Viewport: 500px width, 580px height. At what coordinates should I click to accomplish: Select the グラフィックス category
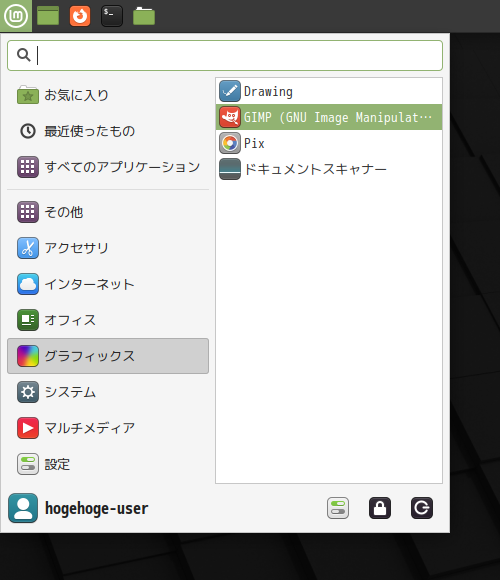pyautogui.click(x=108, y=356)
